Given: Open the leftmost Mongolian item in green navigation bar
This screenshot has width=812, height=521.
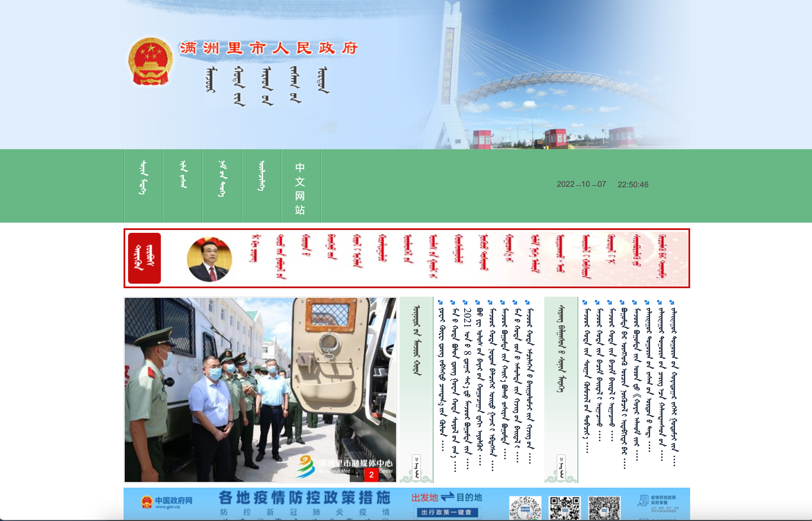Looking at the screenshot, I should coord(144,178).
